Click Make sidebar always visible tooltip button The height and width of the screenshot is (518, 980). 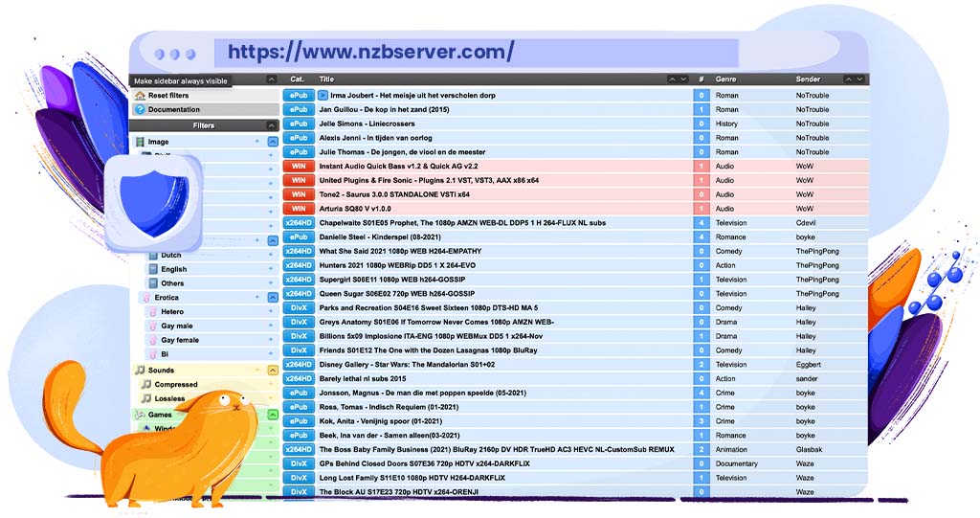tap(181, 80)
